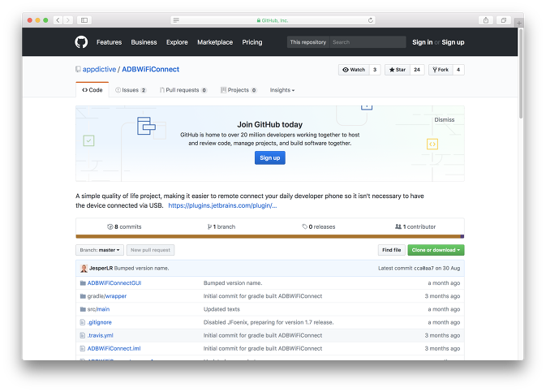Open the .travis.yml file link
The height and width of the screenshot is (392, 546).
(x=101, y=335)
